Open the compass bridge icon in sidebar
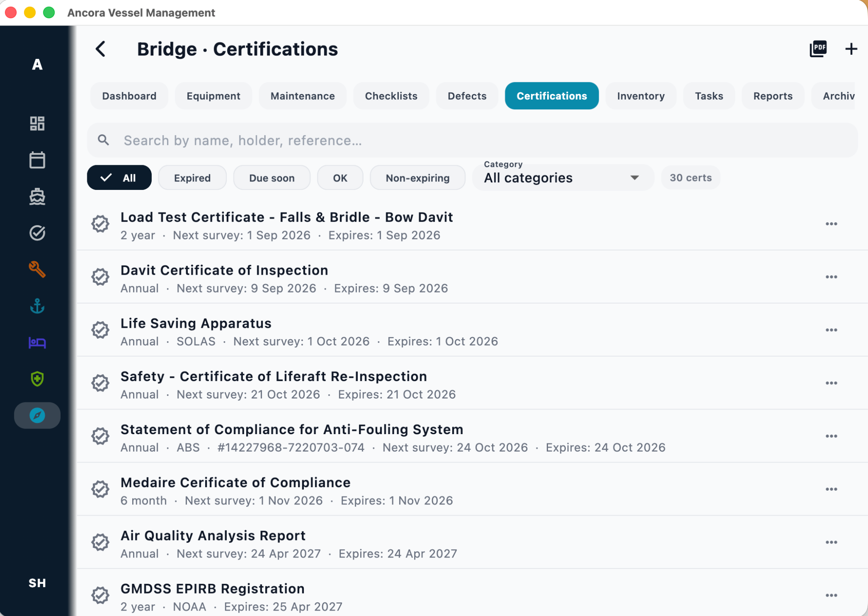 37,415
